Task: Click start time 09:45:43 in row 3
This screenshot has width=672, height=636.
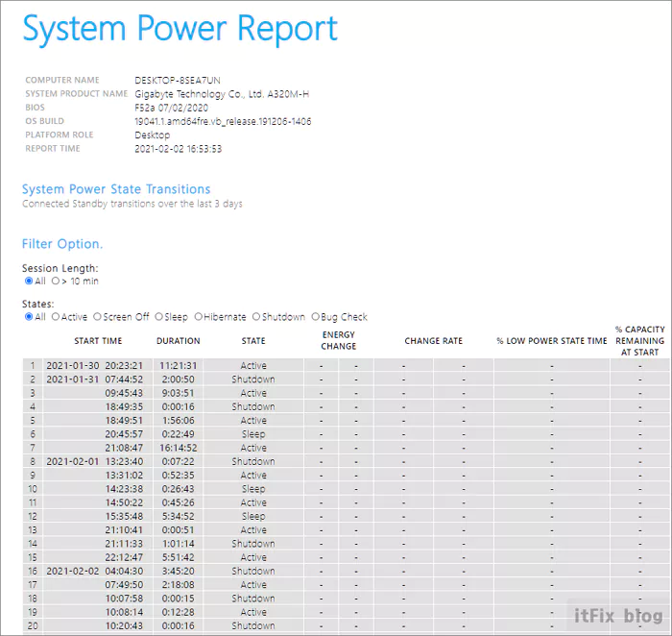Action: (x=124, y=393)
